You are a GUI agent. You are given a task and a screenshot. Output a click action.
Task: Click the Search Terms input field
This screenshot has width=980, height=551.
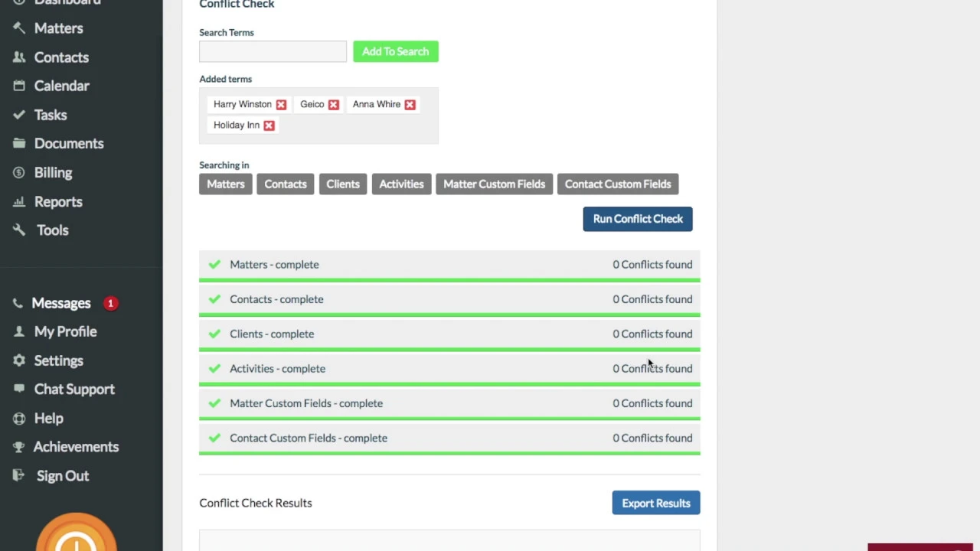coord(273,51)
